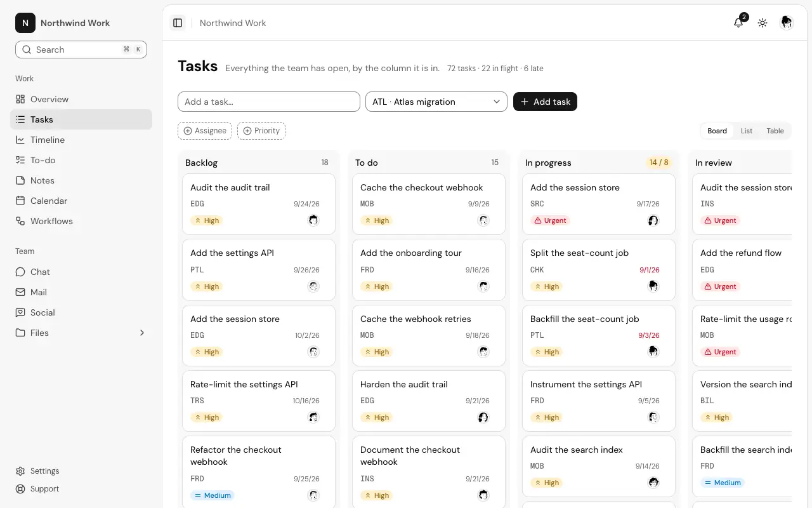The height and width of the screenshot is (508, 812).
Task: Click the Chat bubble icon
Action: click(x=20, y=272)
